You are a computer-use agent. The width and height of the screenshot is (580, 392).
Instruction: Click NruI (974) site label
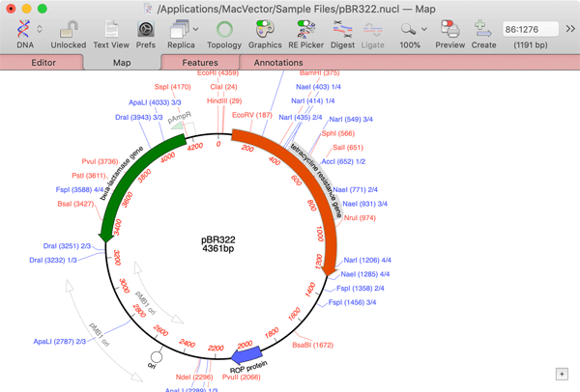[x=360, y=217]
